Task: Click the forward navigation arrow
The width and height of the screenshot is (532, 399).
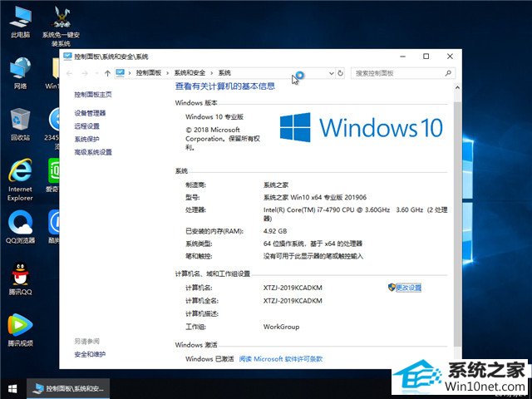Action: (85, 73)
